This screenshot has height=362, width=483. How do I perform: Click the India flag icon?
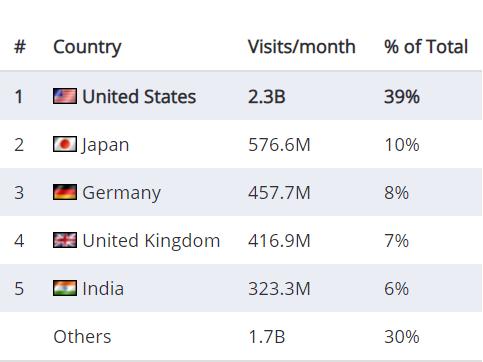65,288
